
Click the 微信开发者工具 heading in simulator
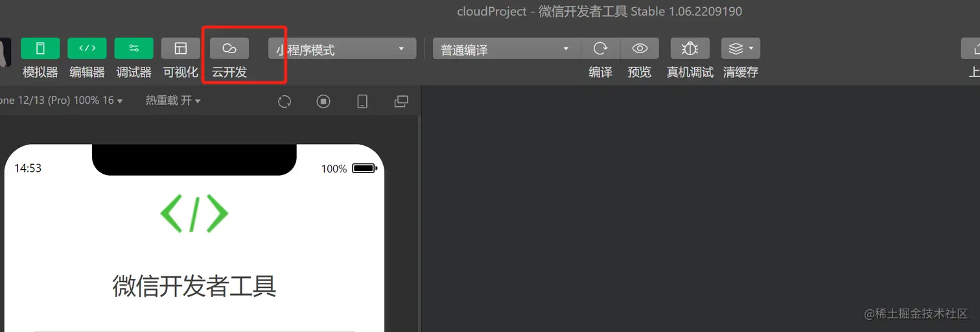tap(194, 286)
